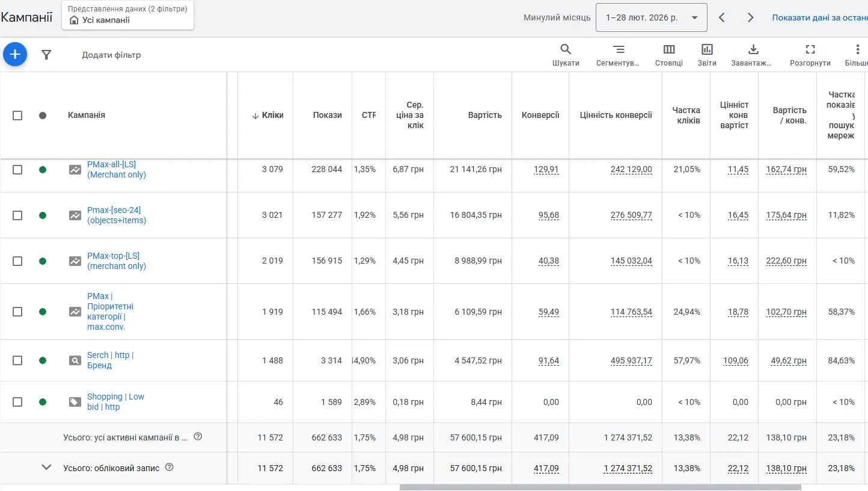Viewport: 868px width, 491px height.
Task: Tick checkbox for Pmax-[seo-24] campaign
Action: [17, 215]
